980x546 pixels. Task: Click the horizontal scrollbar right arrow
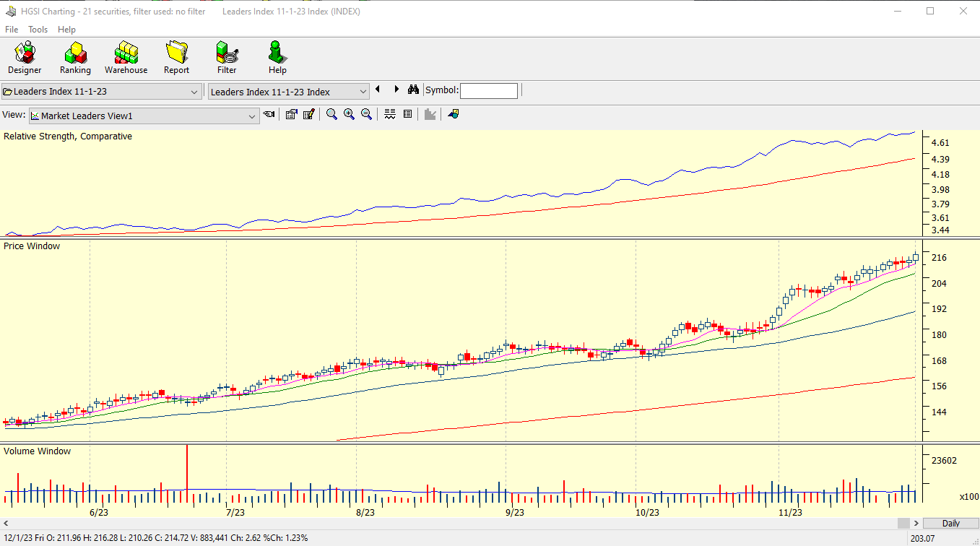[x=916, y=523]
